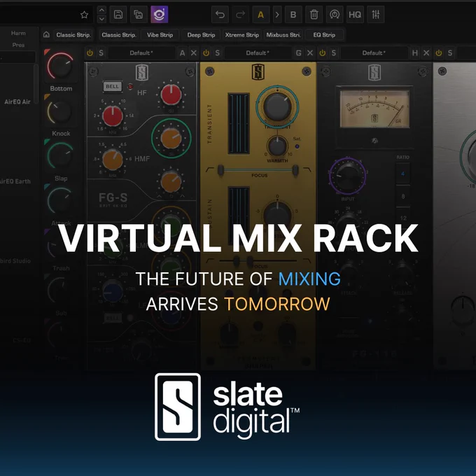This screenshot has height=476, width=476.
Task: Go to the home icon in strip tabs
Action: click(46, 34)
